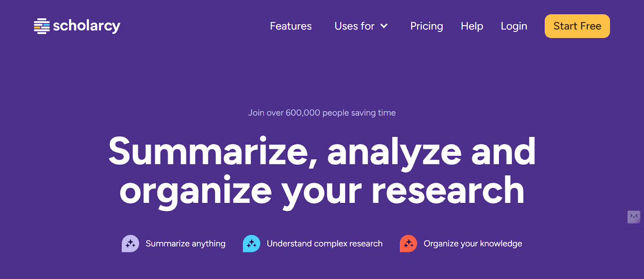Click the word research in the headline

(448, 191)
